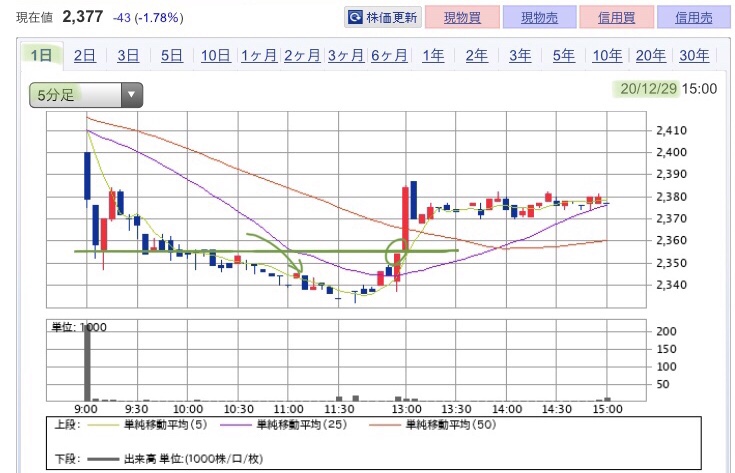Screen dimensions: 735x473
Task: Switch to the 2日 period tab
Action: coord(84,55)
